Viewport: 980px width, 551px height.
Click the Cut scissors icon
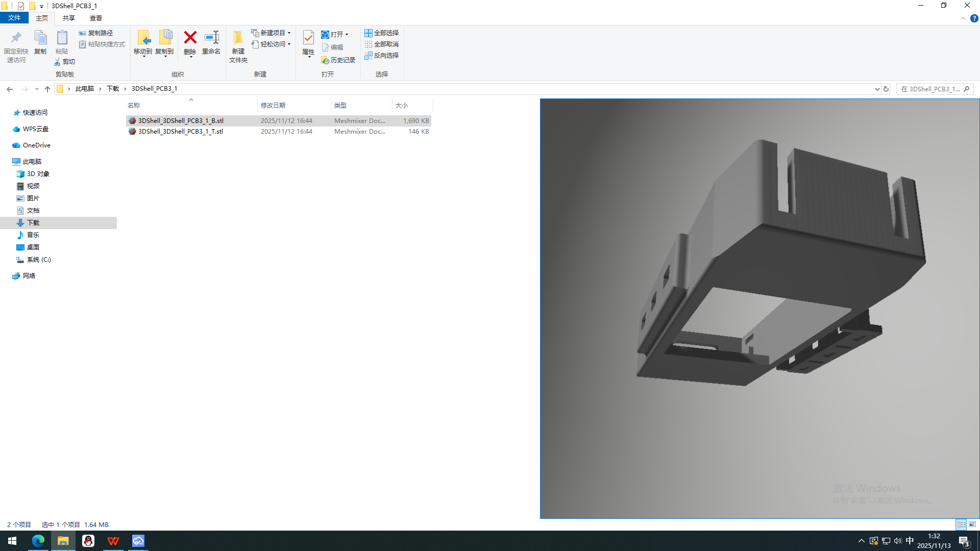coord(58,62)
